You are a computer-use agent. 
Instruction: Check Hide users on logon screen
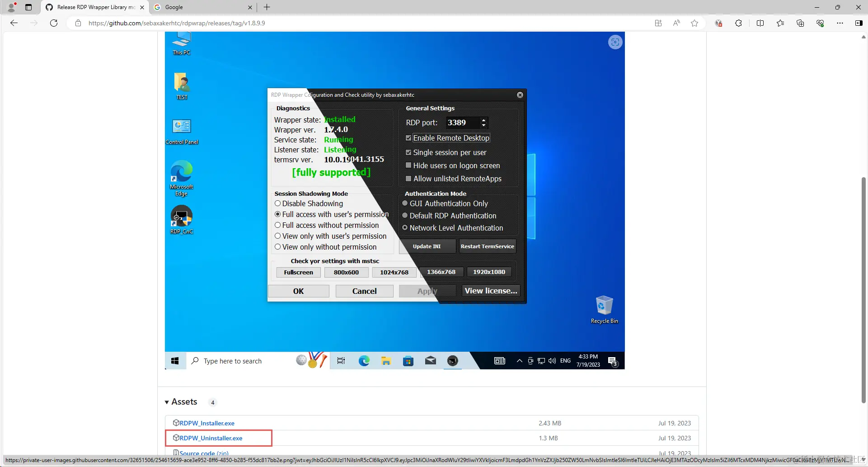tap(408, 165)
